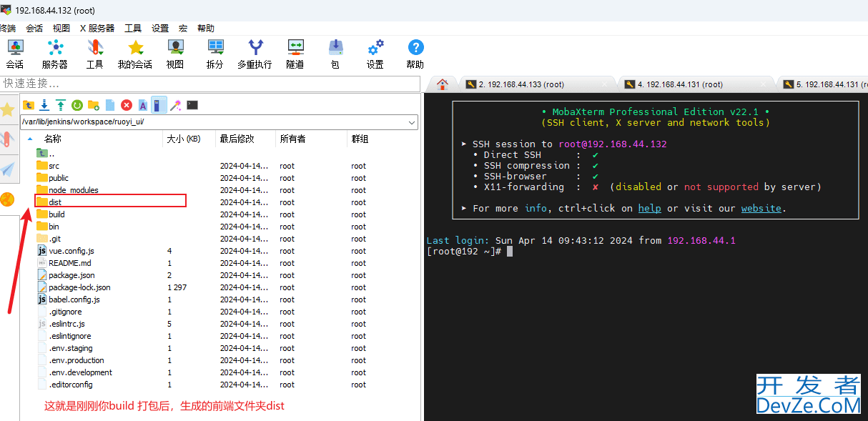This screenshot has width=868, height=421.
Task: Switch to tab 2. 192.168.44.133 (root)
Action: pyautogui.click(x=536, y=84)
